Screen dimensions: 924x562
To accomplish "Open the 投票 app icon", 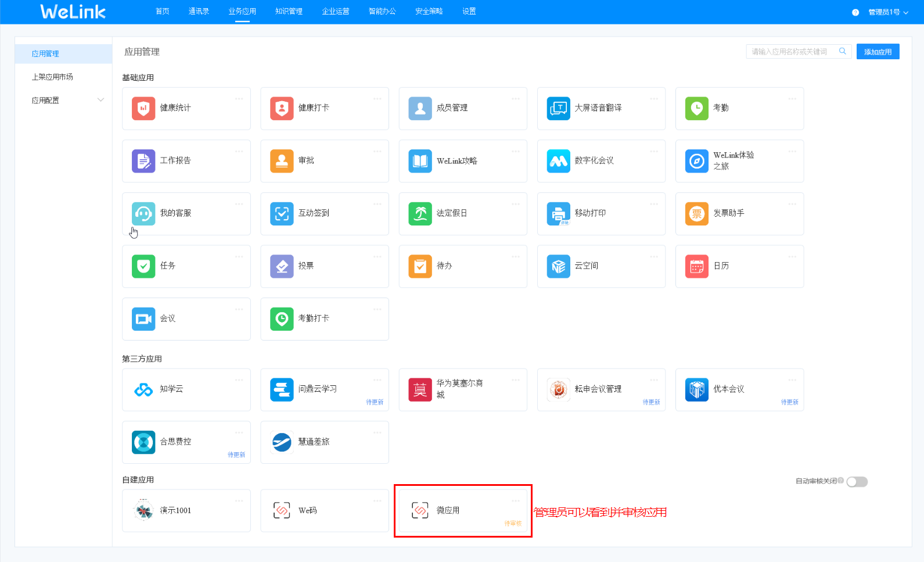I will [x=282, y=266].
